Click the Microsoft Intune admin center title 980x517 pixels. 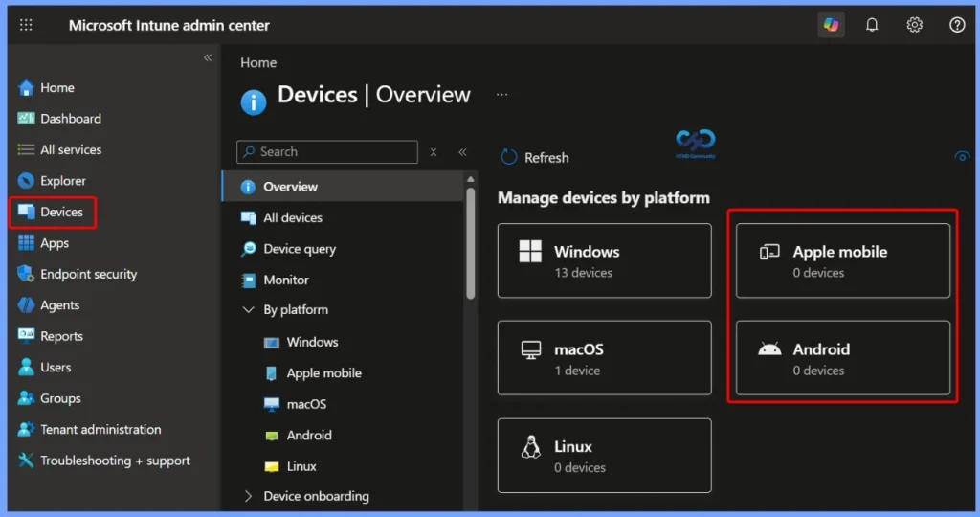point(168,26)
